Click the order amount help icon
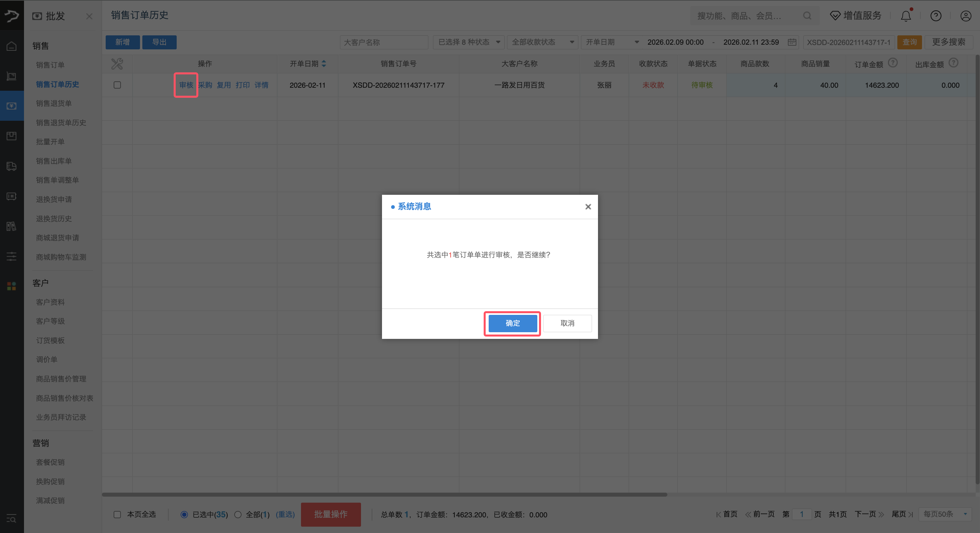The height and width of the screenshot is (533, 980). (893, 63)
